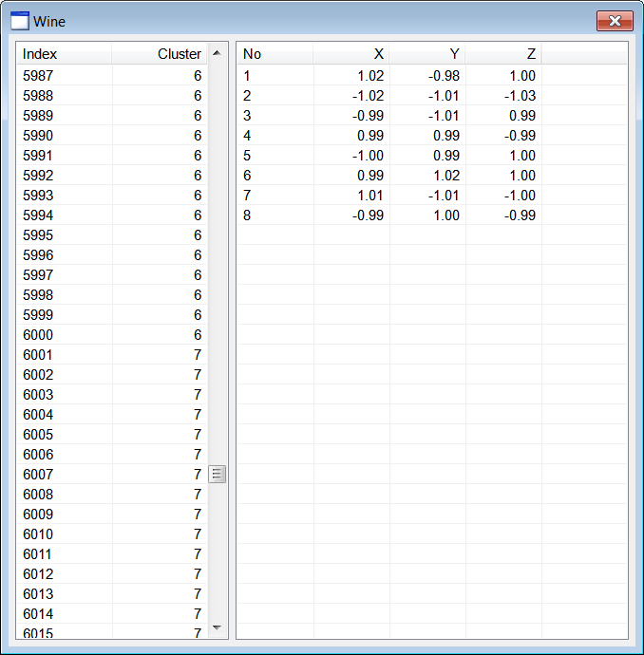Select row with index 5999

click(112, 315)
